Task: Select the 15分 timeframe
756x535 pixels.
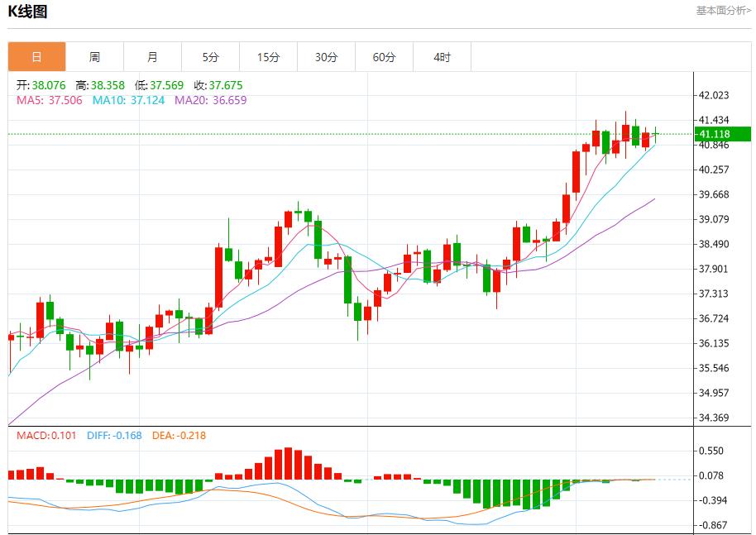Action: tap(268, 56)
